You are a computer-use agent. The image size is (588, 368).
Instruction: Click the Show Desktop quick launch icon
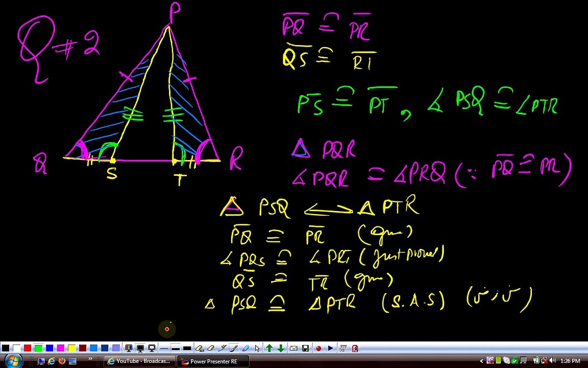tap(41, 362)
